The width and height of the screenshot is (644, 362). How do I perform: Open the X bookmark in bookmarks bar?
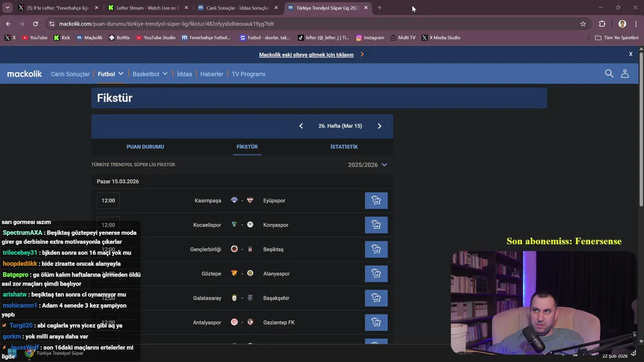click(x=10, y=38)
